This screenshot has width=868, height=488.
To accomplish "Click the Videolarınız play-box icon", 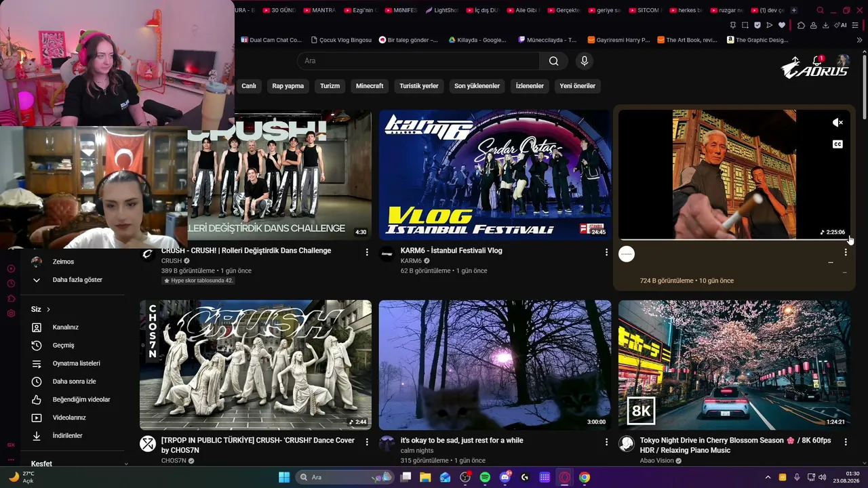I will (37, 418).
